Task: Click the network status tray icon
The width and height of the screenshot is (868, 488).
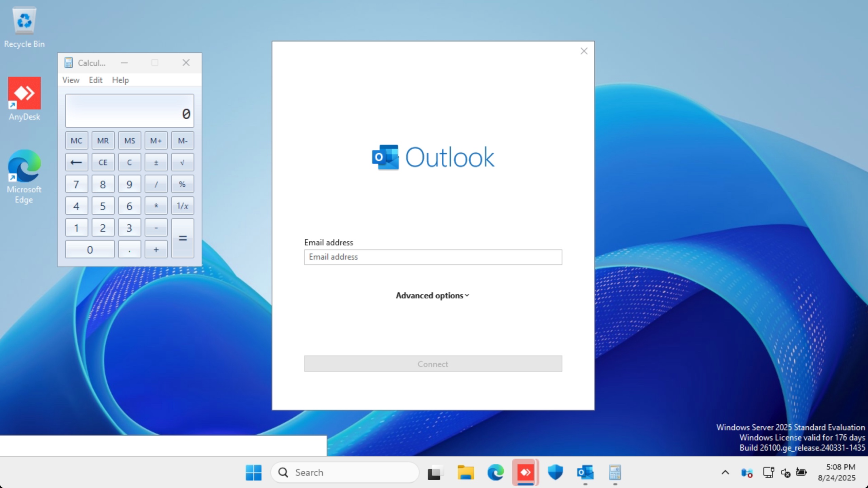Action: coord(768,472)
